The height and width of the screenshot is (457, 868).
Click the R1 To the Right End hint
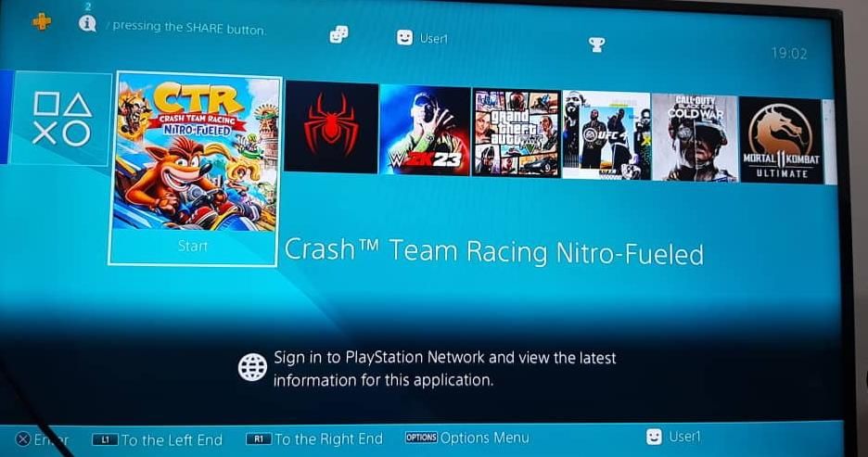coord(314,438)
